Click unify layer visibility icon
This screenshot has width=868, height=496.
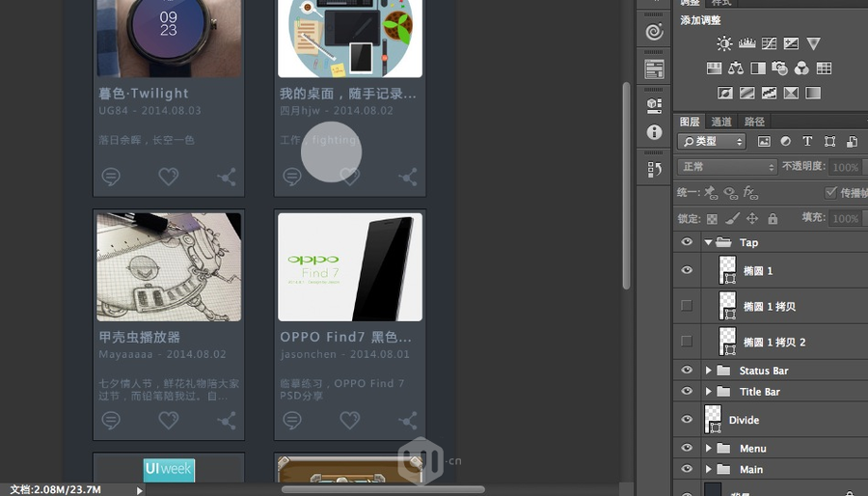(x=731, y=193)
